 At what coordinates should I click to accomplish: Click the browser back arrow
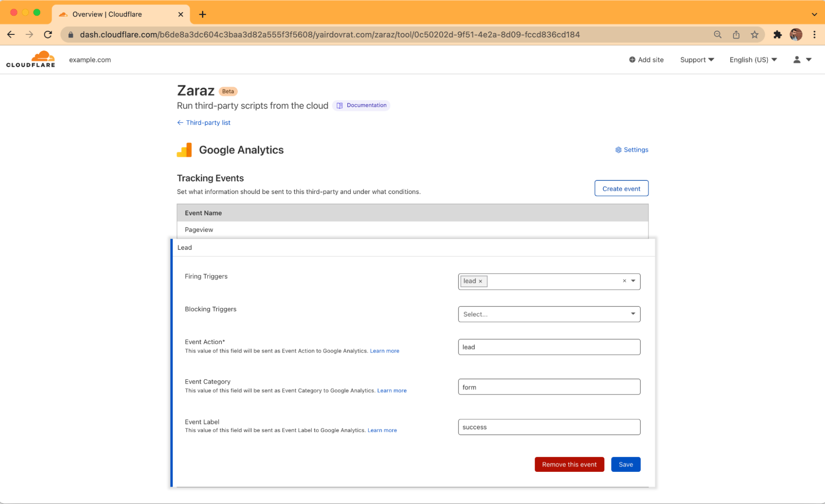[x=11, y=34]
